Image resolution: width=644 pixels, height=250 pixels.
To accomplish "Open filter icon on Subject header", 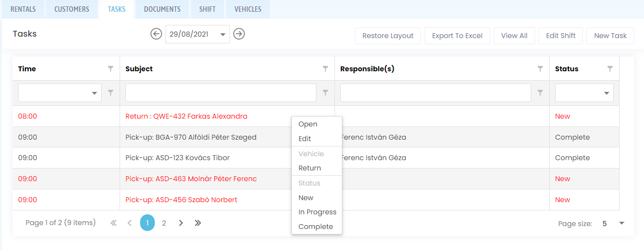I will pos(325,69).
